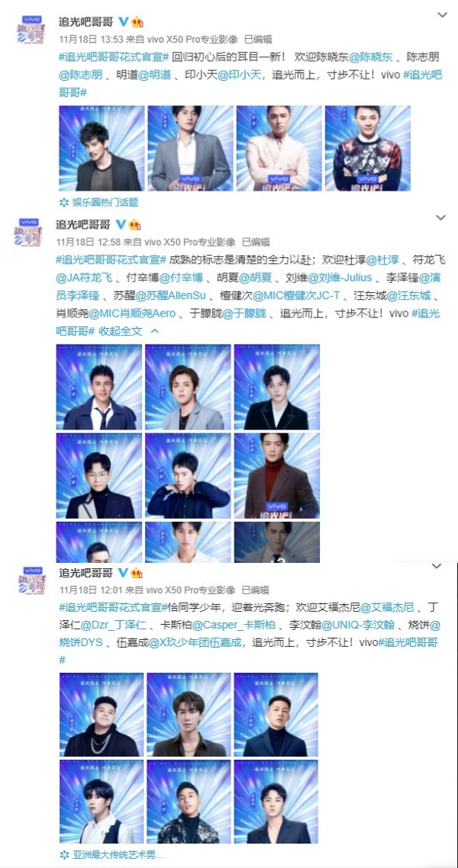
Task: Click the verified V badge in the third post
Action: [x=123, y=572]
